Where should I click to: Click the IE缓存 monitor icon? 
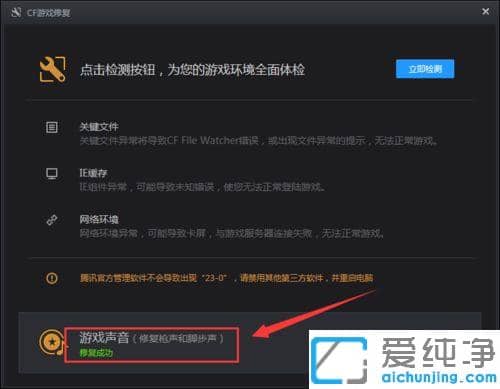point(52,173)
